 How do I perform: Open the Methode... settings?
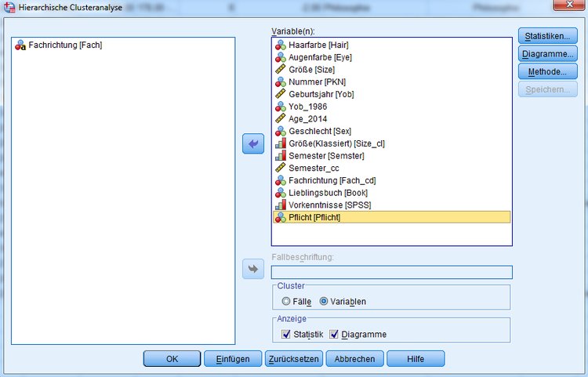tap(547, 71)
